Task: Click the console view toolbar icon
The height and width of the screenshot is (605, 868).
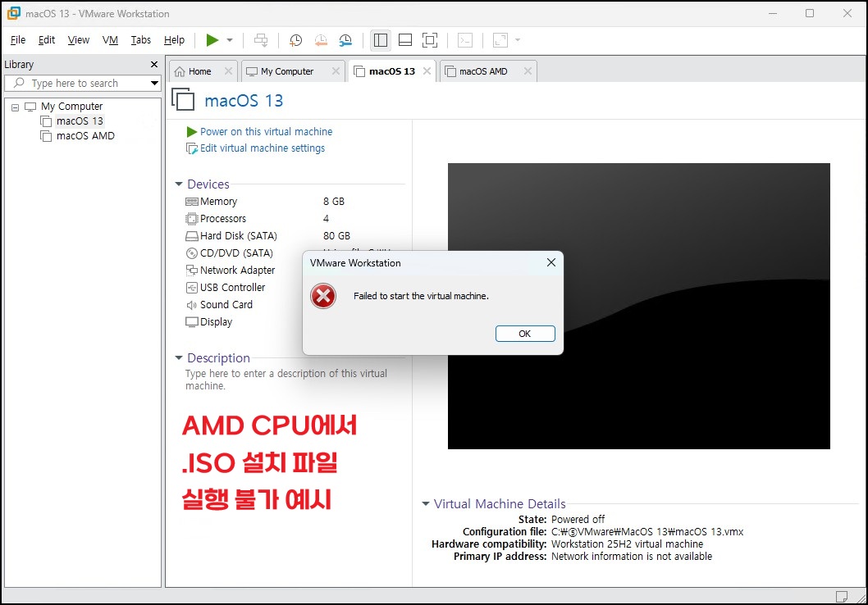Action: pyautogui.click(x=465, y=40)
